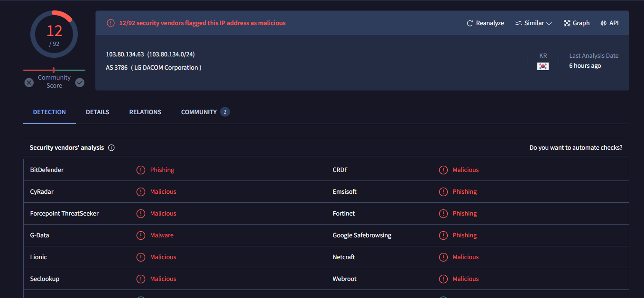Vote malicious with the X community button
The image size is (644, 298).
29,82
